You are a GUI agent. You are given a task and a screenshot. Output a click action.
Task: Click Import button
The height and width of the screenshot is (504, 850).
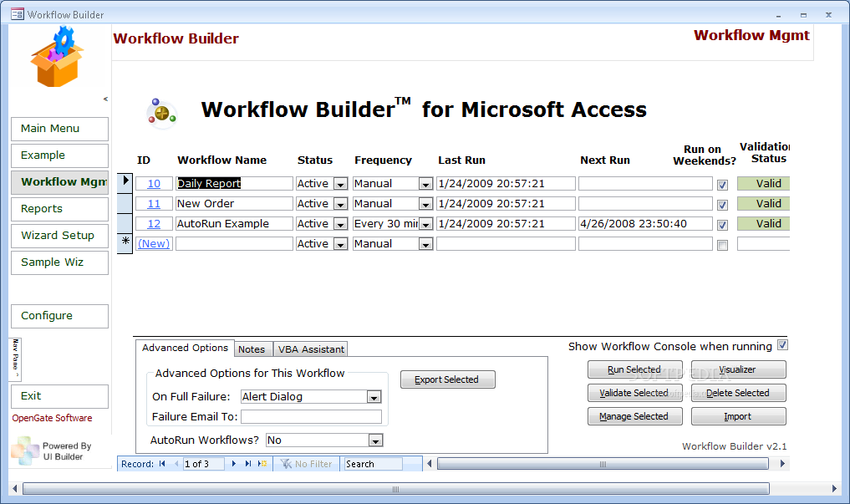[738, 416]
